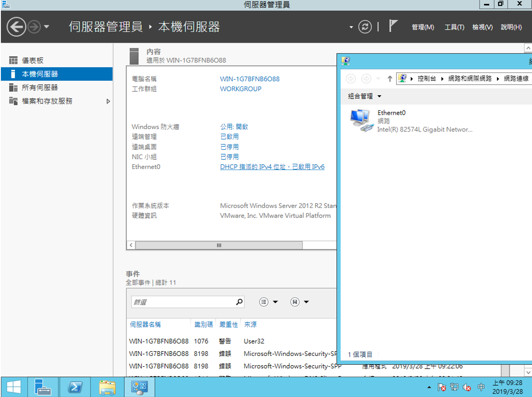Sort events by 伺服器名稱 column

(x=145, y=325)
